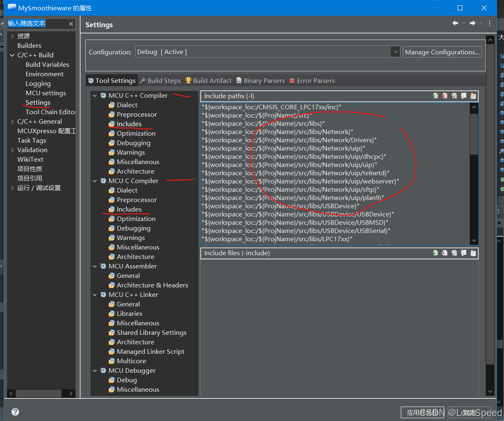This screenshot has height=421, width=504.
Task: Select Includes under MCU C++ Compiler
Action: pos(129,124)
